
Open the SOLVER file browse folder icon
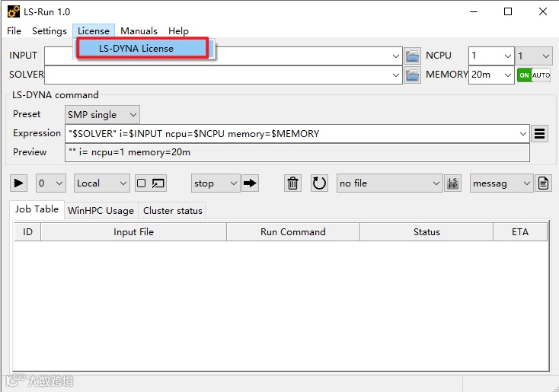coord(412,75)
